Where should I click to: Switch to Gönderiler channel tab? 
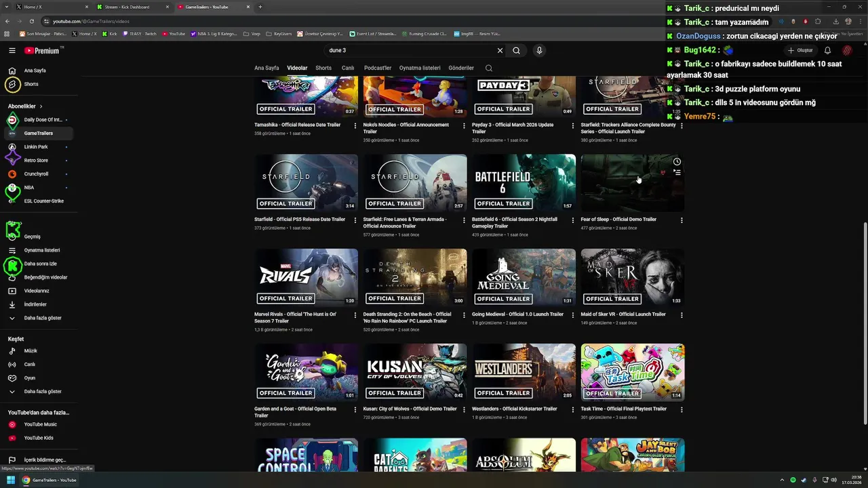(x=461, y=68)
